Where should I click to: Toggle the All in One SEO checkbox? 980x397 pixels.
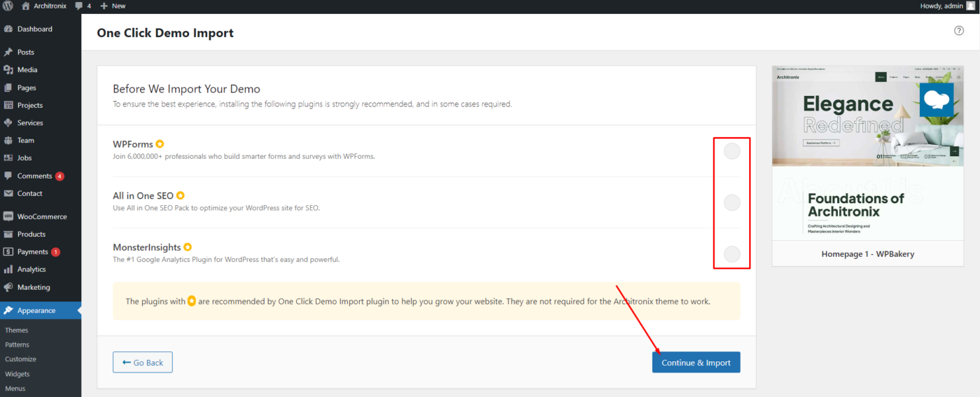[731, 202]
